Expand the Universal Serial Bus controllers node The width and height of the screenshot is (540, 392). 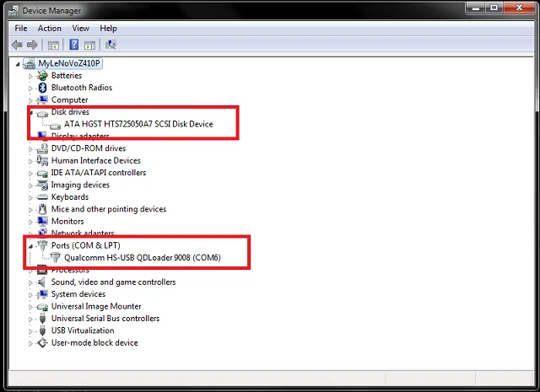[x=30, y=320]
